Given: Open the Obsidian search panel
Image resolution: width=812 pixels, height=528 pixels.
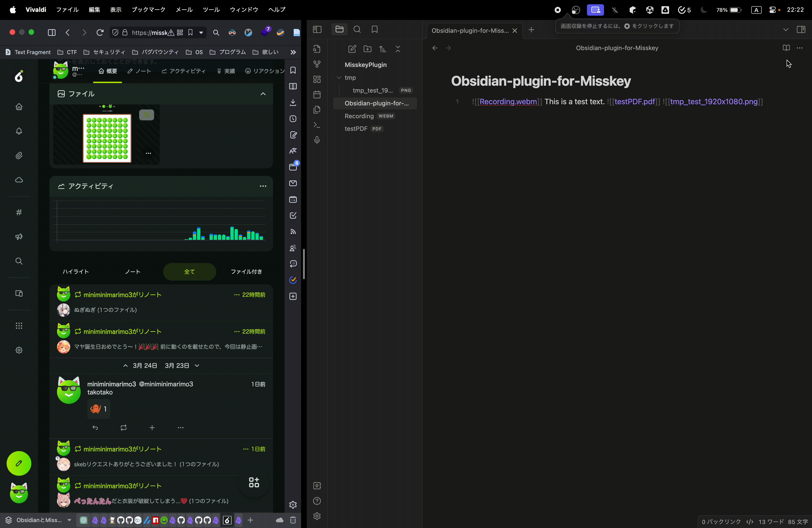Looking at the screenshot, I should pyautogui.click(x=357, y=30).
